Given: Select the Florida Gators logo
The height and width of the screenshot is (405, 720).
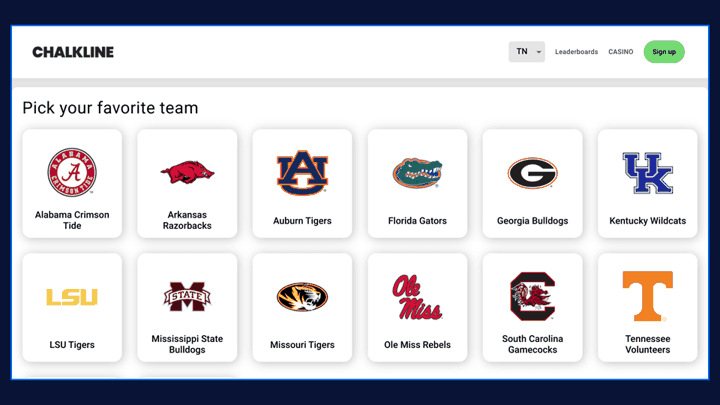Looking at the screenshot, I should click(417, 173).
